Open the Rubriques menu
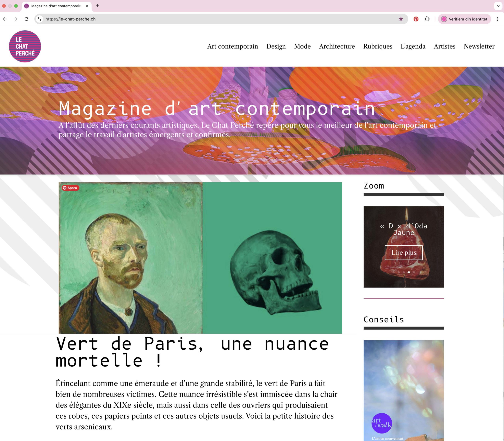Viewport: 504px width, 441px height. point(378,46)
